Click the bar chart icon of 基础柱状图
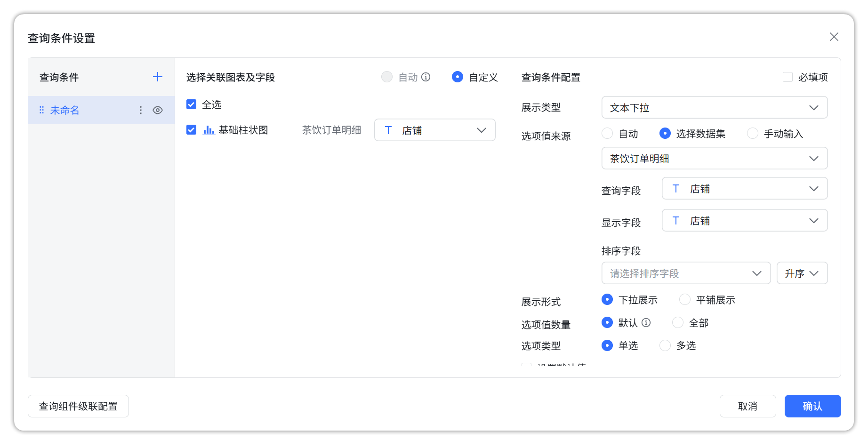This screenshot has height=440, width=868. (x=209, y=129)
